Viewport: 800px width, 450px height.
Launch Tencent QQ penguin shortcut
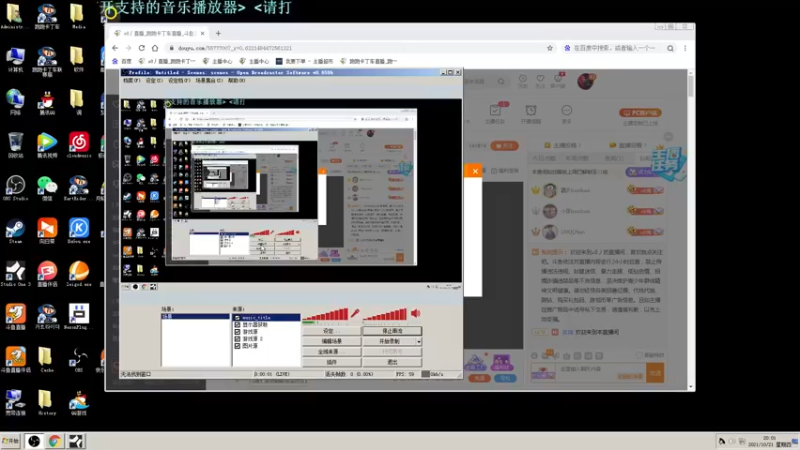46,102
